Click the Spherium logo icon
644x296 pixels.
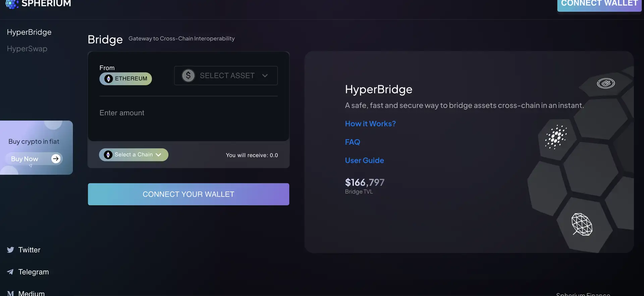(x=12, y=4)
